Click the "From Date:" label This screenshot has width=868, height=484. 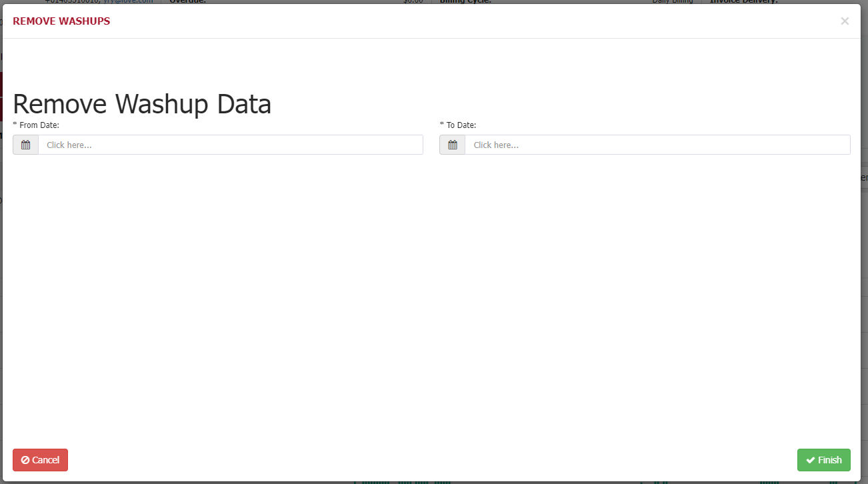[x=39, y=125]
